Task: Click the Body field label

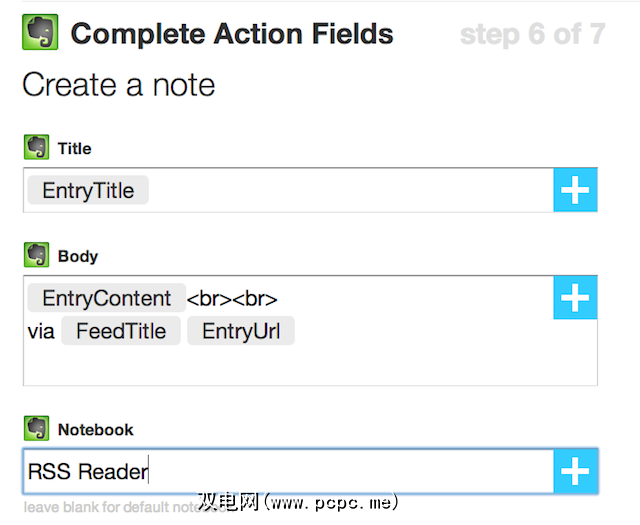Action: [x=78, y=256]
